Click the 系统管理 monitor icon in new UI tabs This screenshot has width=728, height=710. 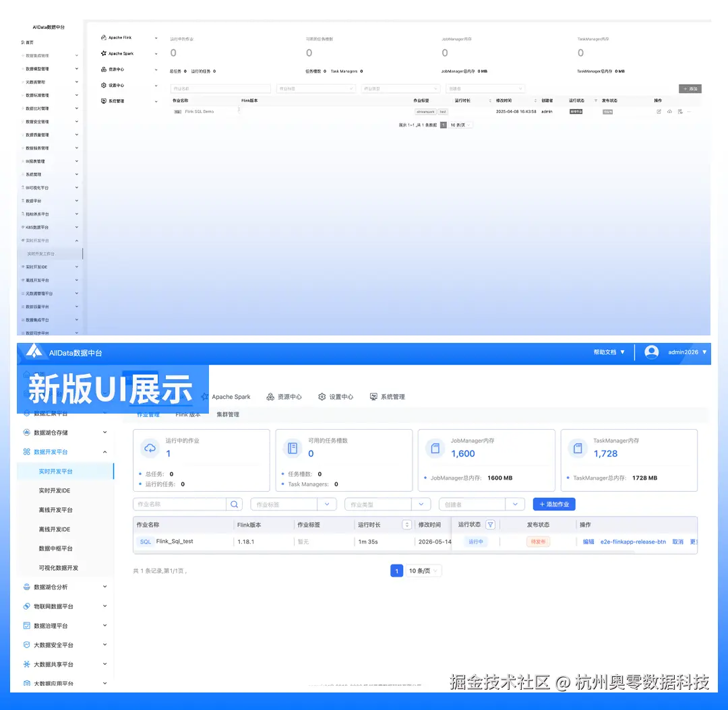pos(373,397)
